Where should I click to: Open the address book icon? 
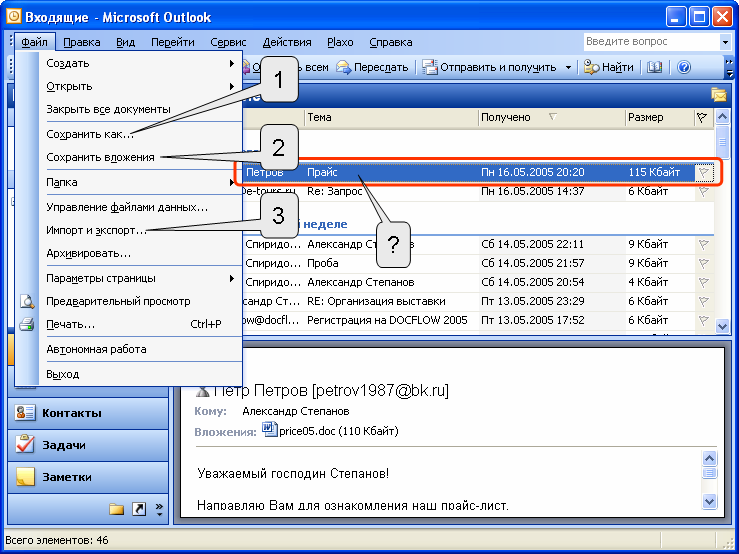click(x=654, y=67)
